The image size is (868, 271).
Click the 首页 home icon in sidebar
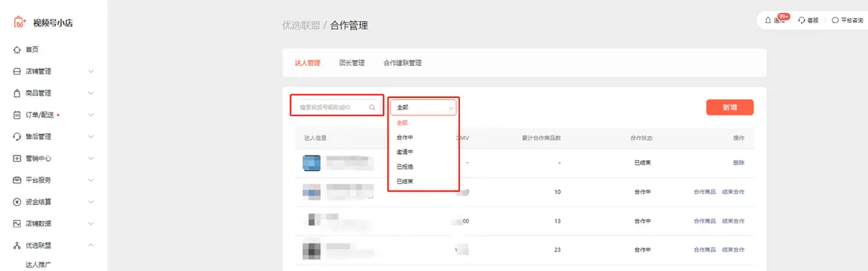click(17, 49)
